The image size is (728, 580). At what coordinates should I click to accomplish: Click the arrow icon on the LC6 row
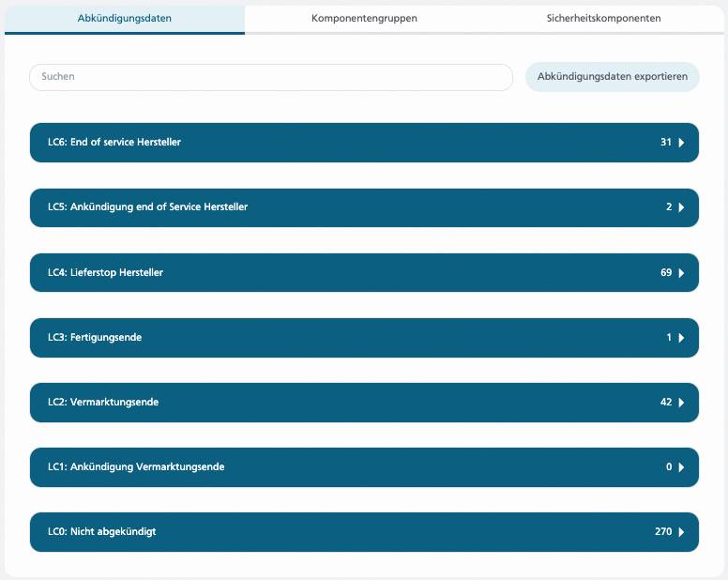click(x=681, y=143)
